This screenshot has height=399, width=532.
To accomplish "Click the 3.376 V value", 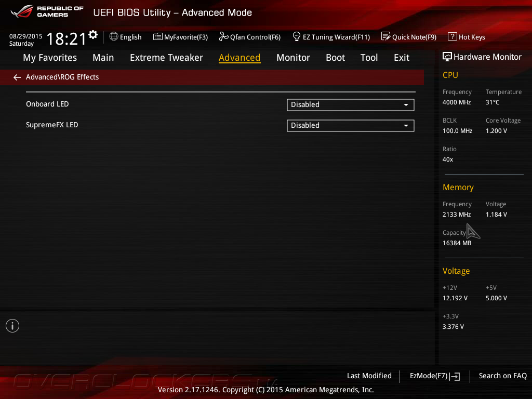I will [x=453, y=327].
